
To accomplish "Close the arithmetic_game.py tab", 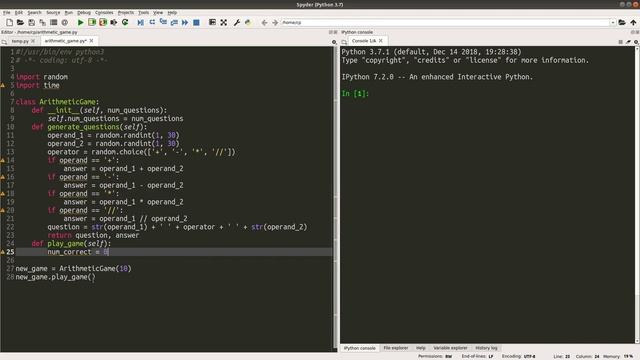I will [x=91, y=41].
